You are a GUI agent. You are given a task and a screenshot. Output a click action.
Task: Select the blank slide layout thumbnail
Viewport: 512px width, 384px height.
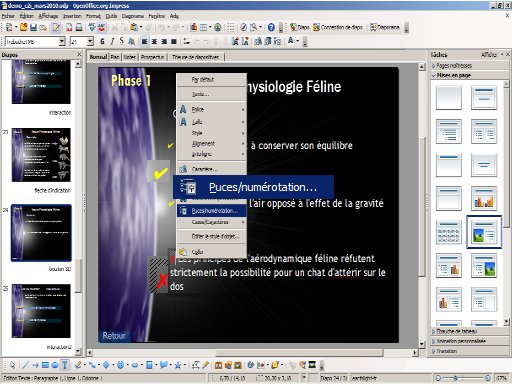pyautogui.click(x=449, y=98)
